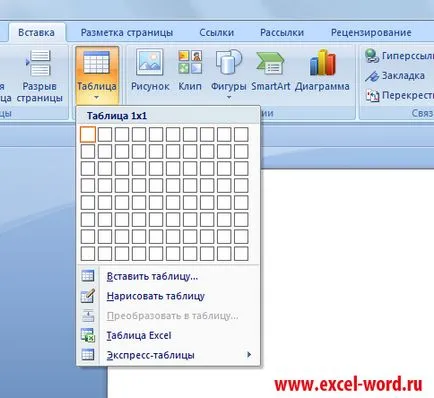
Task: Switch to Разметка страницы tab
Action: tap(127, 33)
